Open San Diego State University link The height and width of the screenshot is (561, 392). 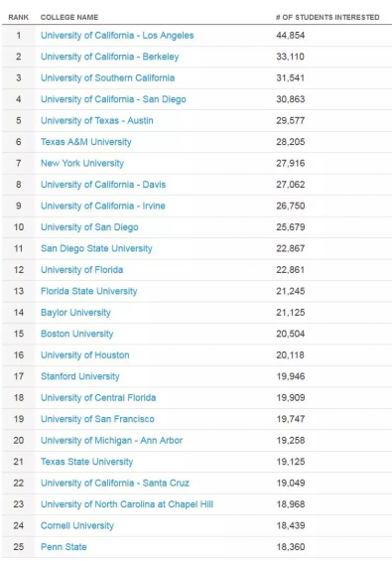coord(96,248)
